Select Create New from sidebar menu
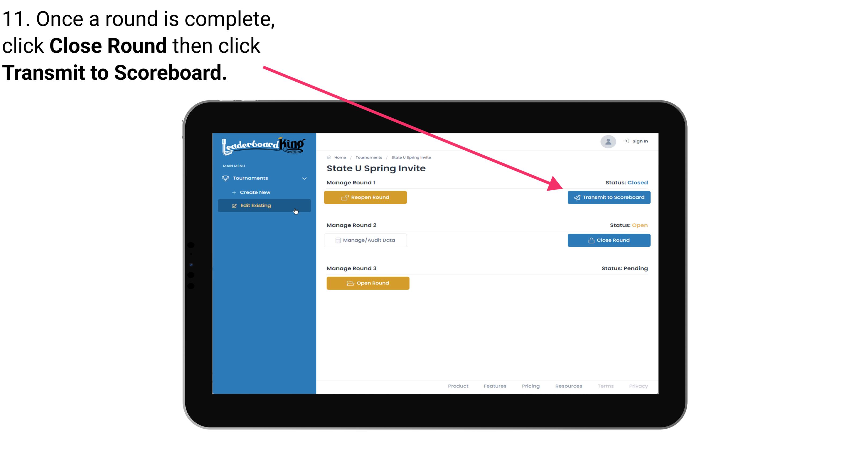The width and height of the screenshot is (868, 467). (255, 192)
